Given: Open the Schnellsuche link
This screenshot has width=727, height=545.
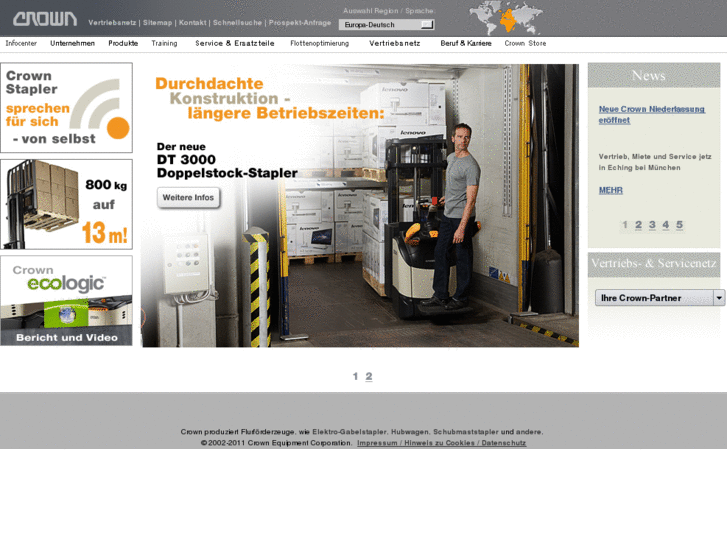Looking at the screenshot, I should click(237, 23).
